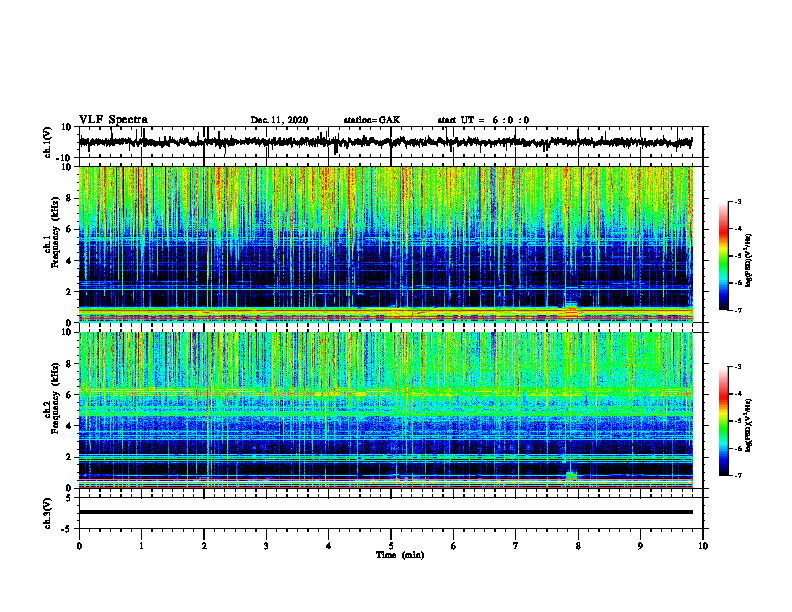Click the time axis tick label "1"
Image resolution: width=792 pixels, height=612 pixels.
tap(141, 546)
